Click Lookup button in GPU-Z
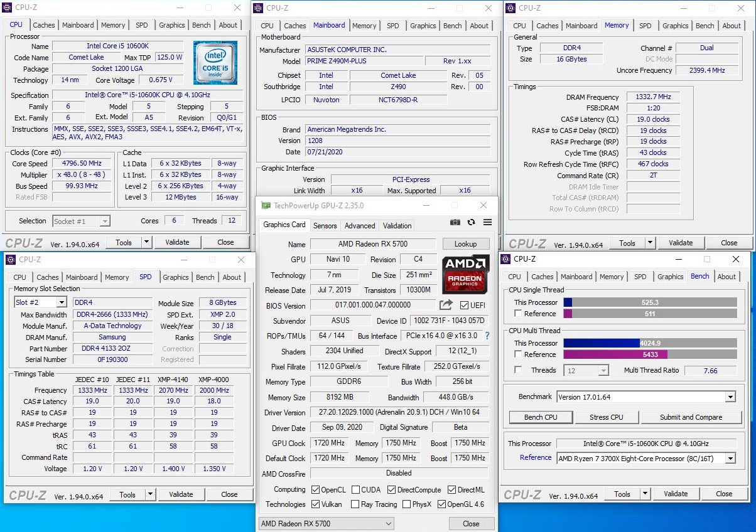756x532 pixels. tap(465, 244)
